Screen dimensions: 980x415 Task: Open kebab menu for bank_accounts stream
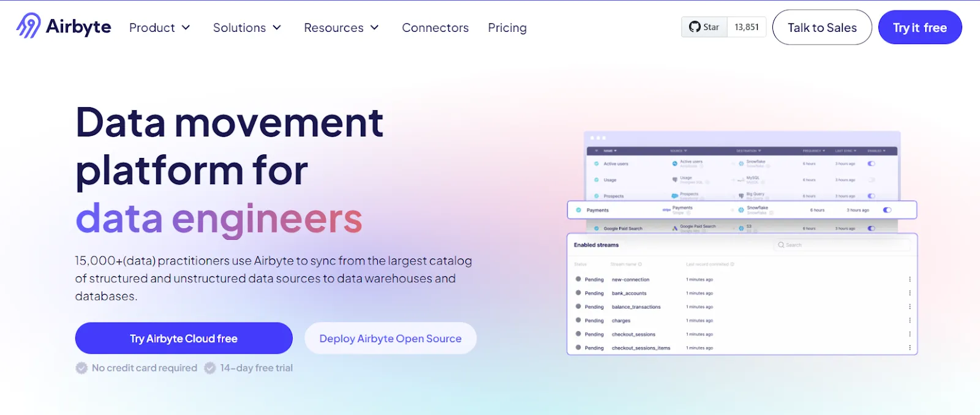point(910,293)
